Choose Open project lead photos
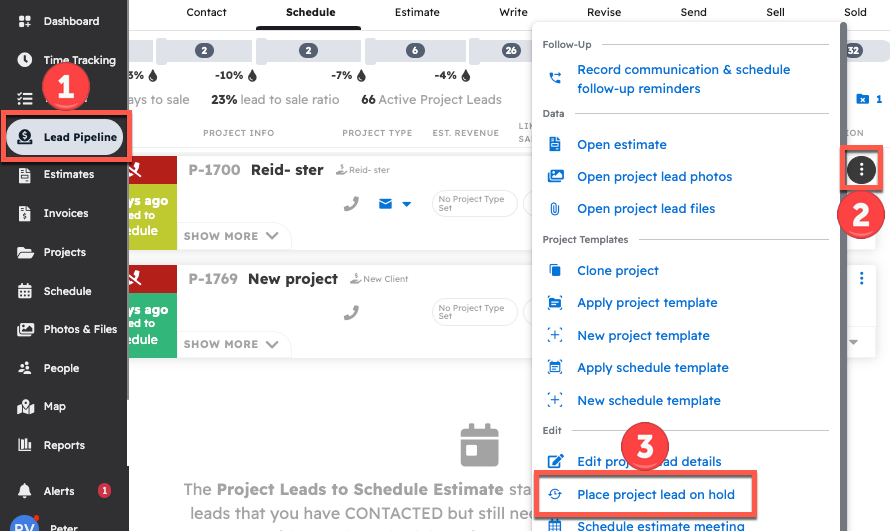This screenshot has width=890, height=531. click(x=654, y=177)
